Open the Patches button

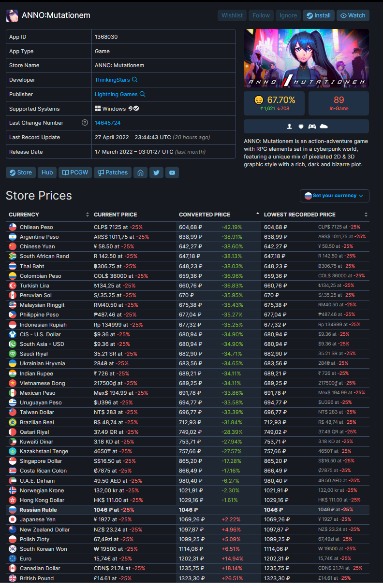point(113,172)
